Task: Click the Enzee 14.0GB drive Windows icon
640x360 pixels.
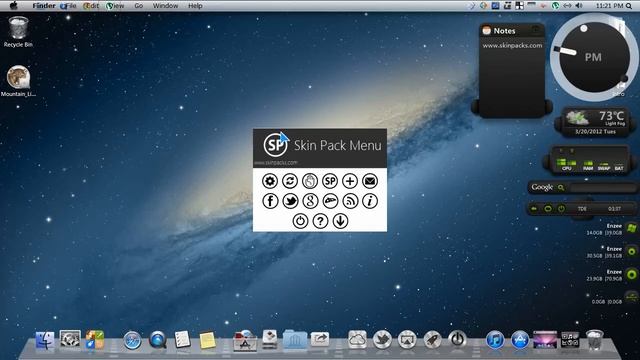Action: tap(632, 228)
